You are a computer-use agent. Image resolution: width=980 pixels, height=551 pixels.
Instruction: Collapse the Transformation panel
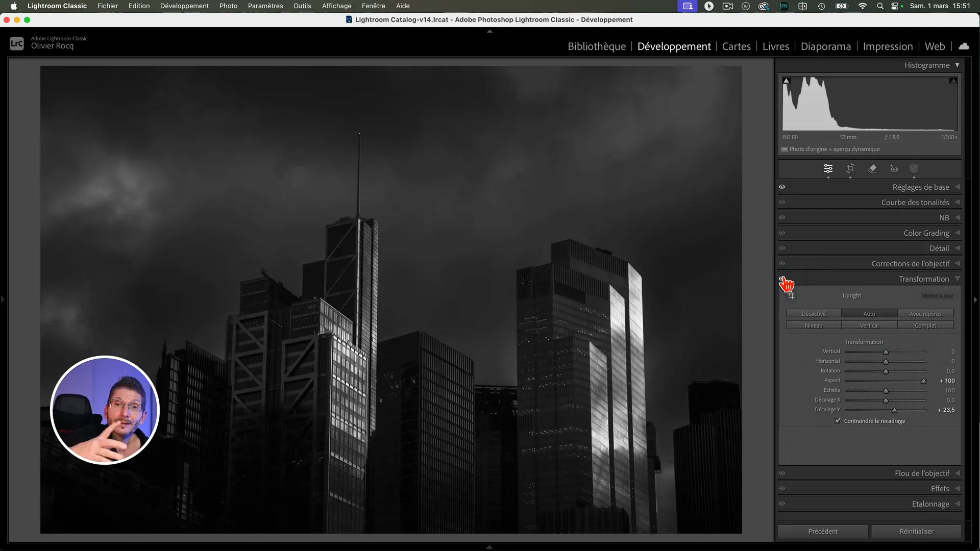click(x=923, y=279)
